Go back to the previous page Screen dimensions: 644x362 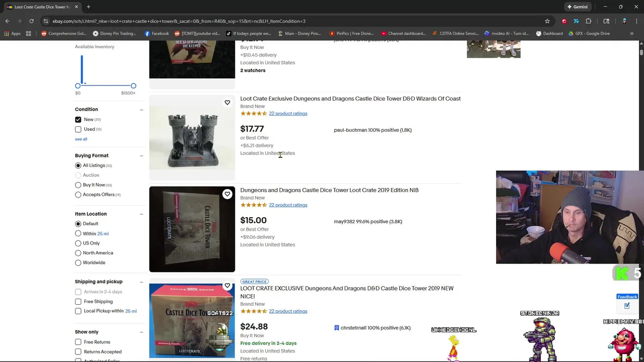tap(7, 21)
